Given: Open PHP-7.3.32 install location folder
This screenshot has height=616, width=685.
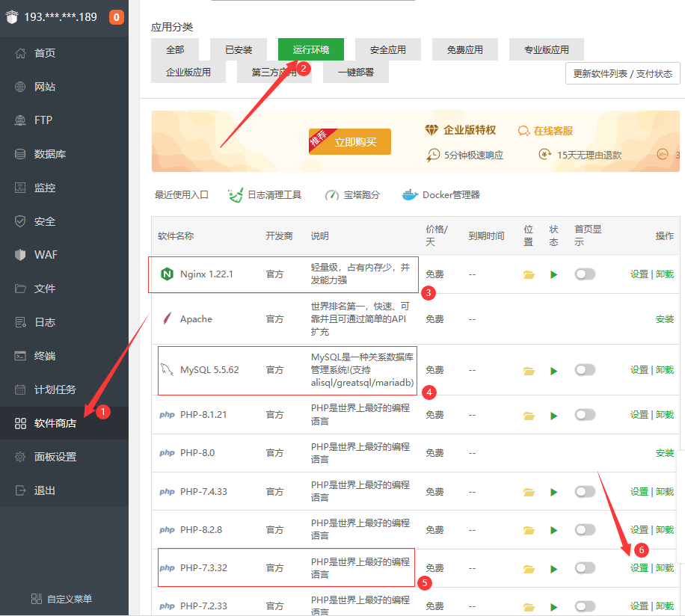Looking at the screenshot, I should coord(529,569).
